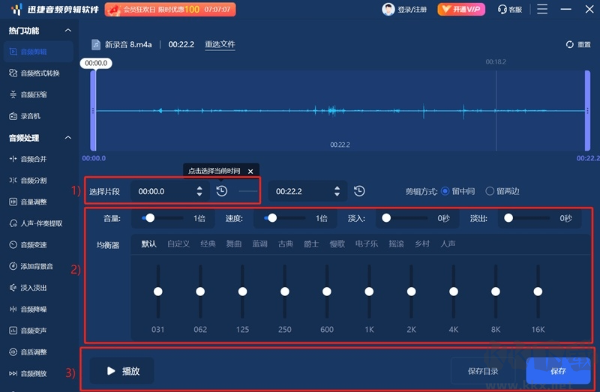Click the 客服 customer service headset icon
The image size is (600, 392).
[x=502, y=9]
